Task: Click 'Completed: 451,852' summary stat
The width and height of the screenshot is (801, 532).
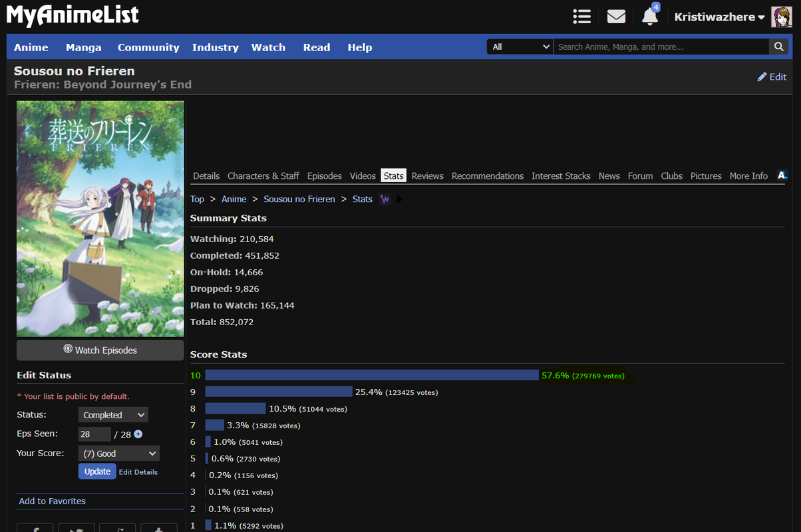Action: 235,256
